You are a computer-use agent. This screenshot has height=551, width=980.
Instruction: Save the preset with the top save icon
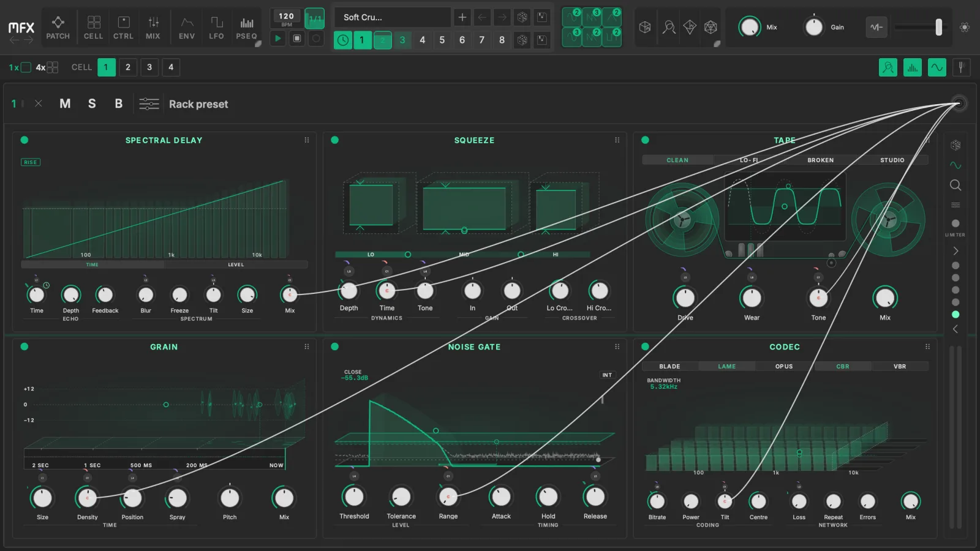coord(542,17)
